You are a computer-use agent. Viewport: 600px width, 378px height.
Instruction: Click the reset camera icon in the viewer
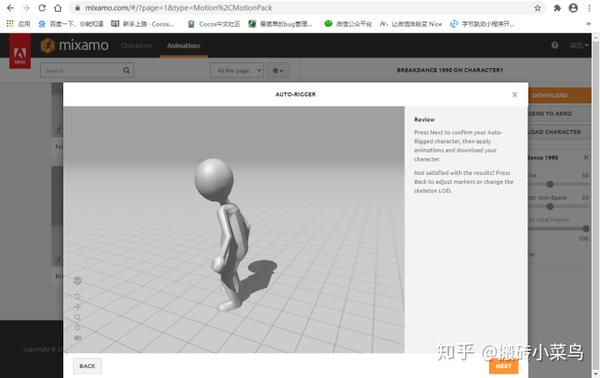click(x=78, y=327)
